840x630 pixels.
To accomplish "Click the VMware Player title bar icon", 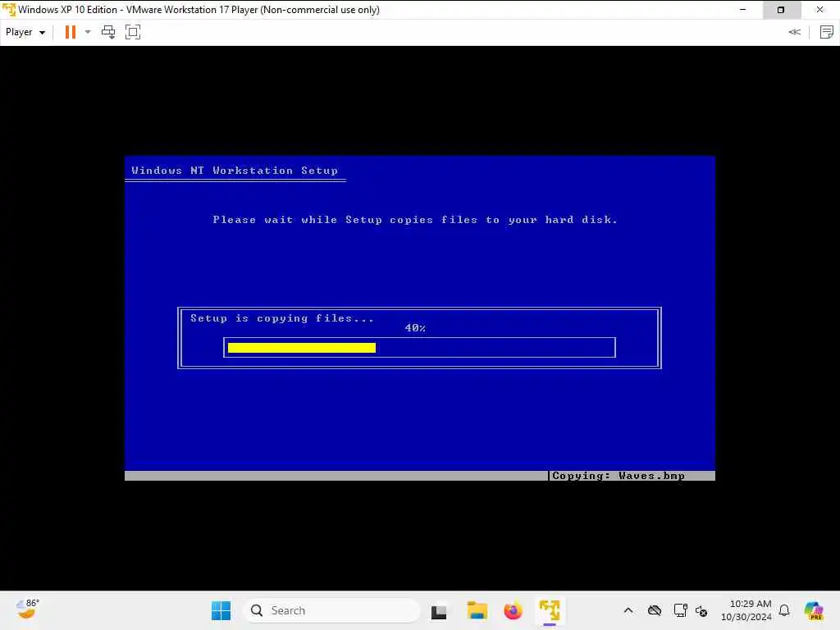I will coord(8,10).
